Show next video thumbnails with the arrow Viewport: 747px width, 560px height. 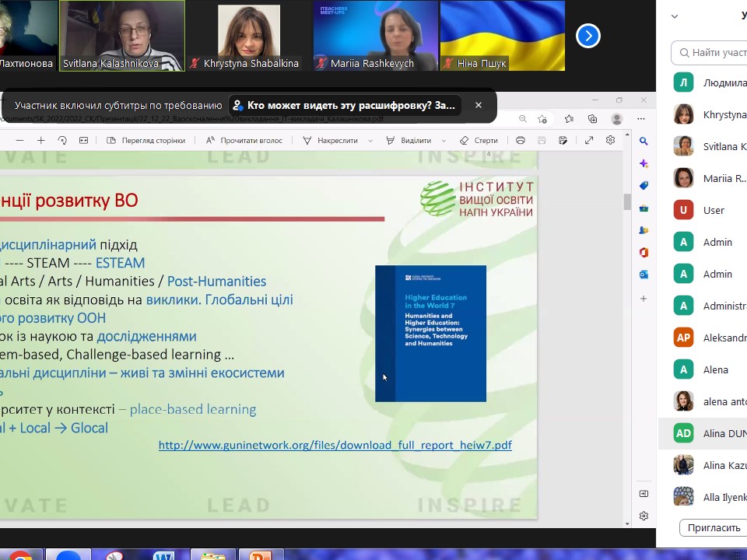[587, 36]
